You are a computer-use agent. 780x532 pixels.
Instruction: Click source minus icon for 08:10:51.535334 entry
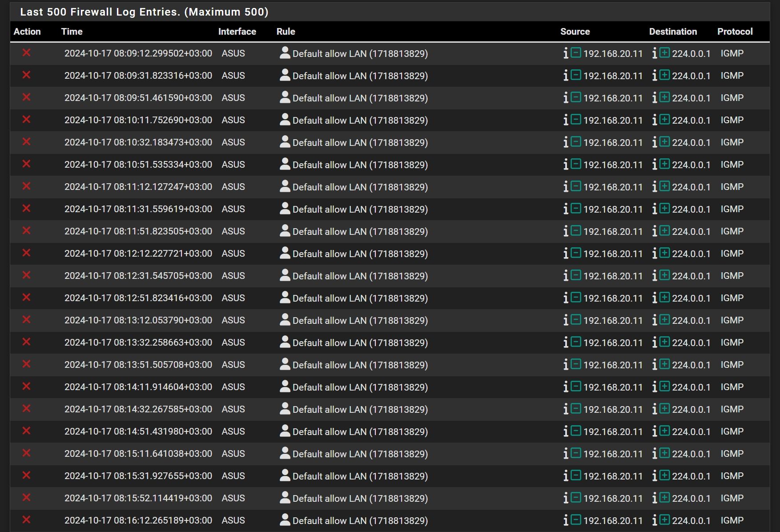coord(576,164)
